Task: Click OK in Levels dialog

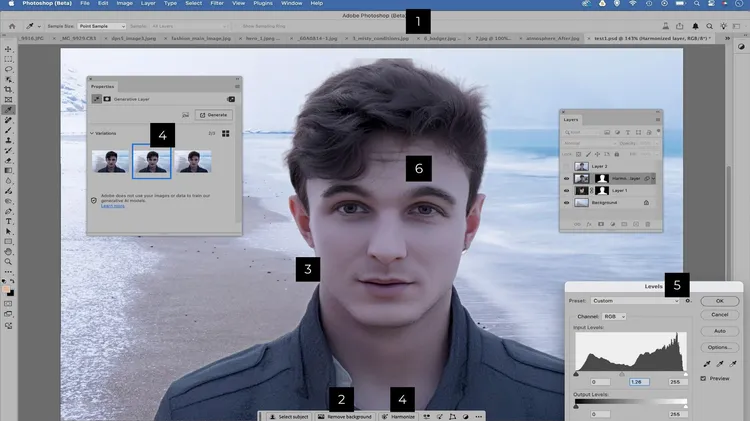Action: [x=719, y=301]
